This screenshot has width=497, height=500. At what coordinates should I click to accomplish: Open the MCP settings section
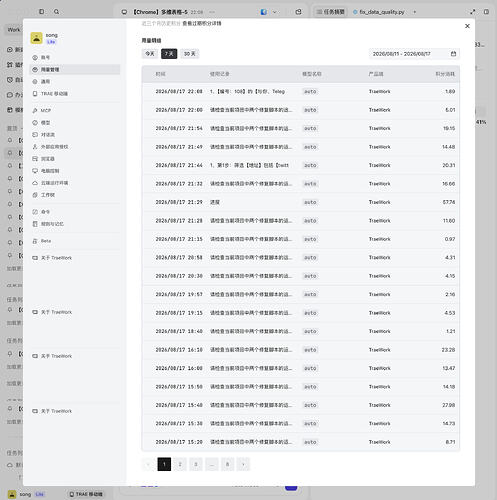point(75,110)
